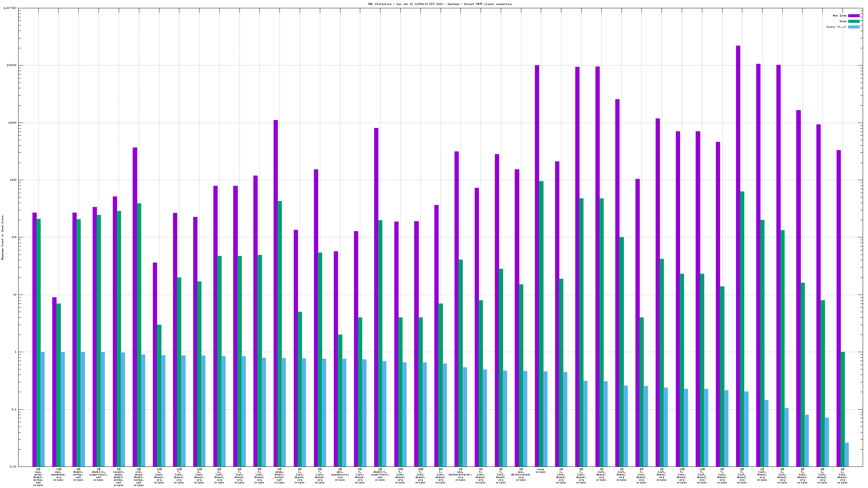Viewport: 868px width, 488px height.
Task: Click the 'none origin' x-axis label
Action: 541,470
